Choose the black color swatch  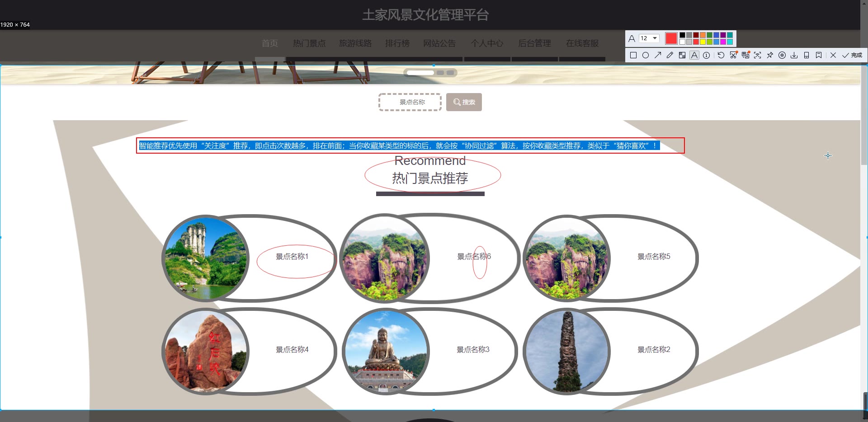click(x=682, y=35)
